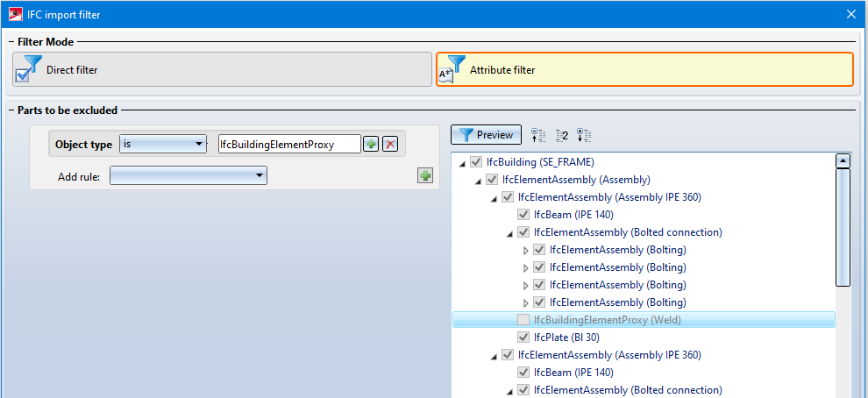This screenshot has width=868, height=398.
Task: Collapse the IfcBuilding (SE_FRAME) node
Action: pyautogui.click(x=462, y=163)
